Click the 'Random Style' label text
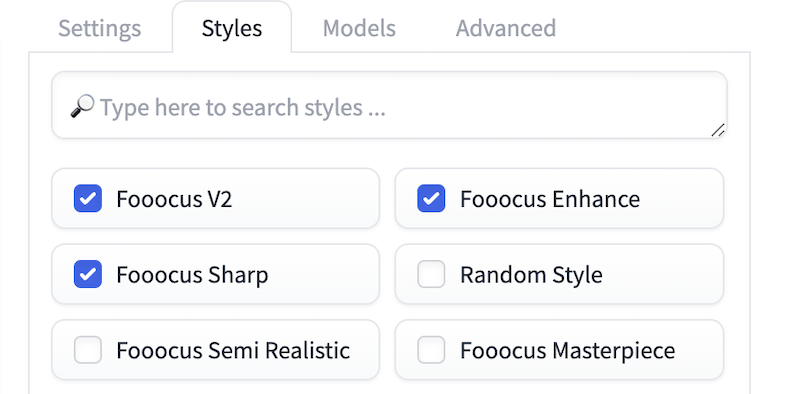The image size is (786, 394). click(x=531, y=275)
